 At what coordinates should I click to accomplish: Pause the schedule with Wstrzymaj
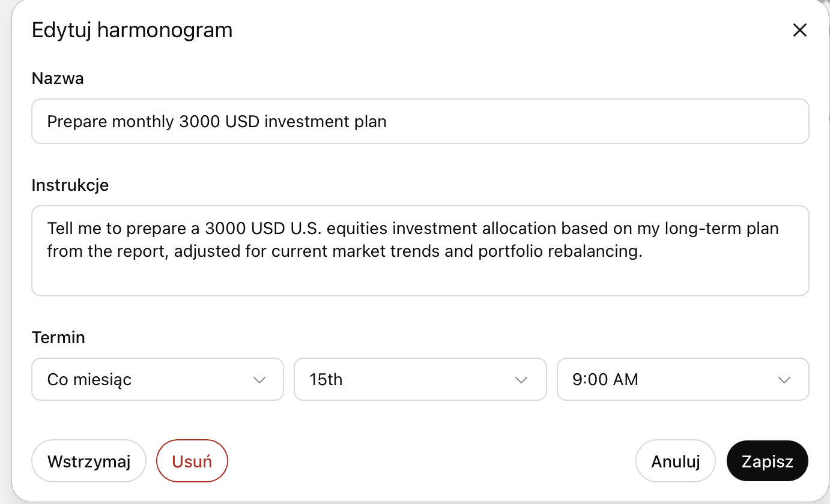click(89, 461)
